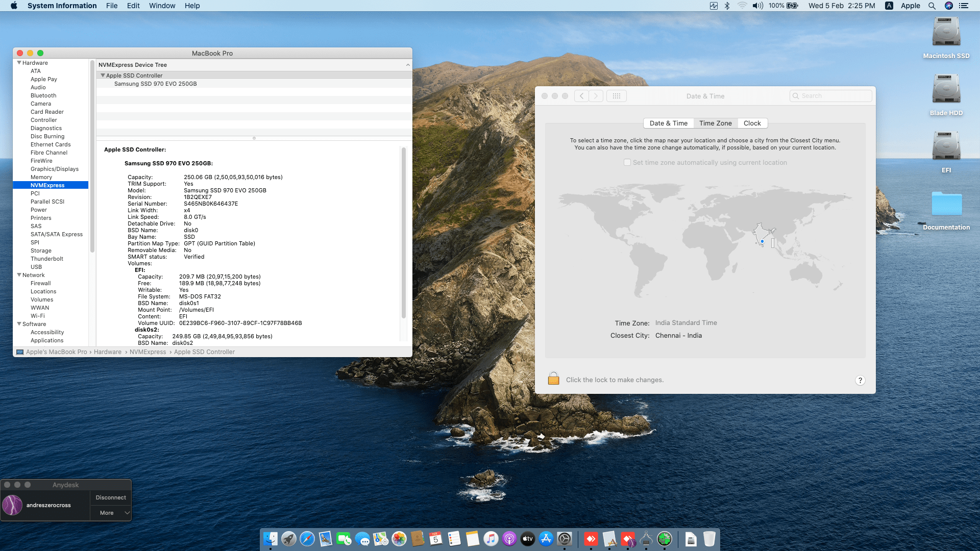Collapse the Network section in sidebar

coord(19,275)
